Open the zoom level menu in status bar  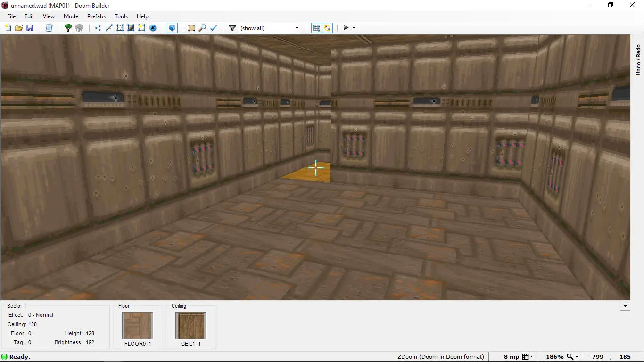point(572,357)
